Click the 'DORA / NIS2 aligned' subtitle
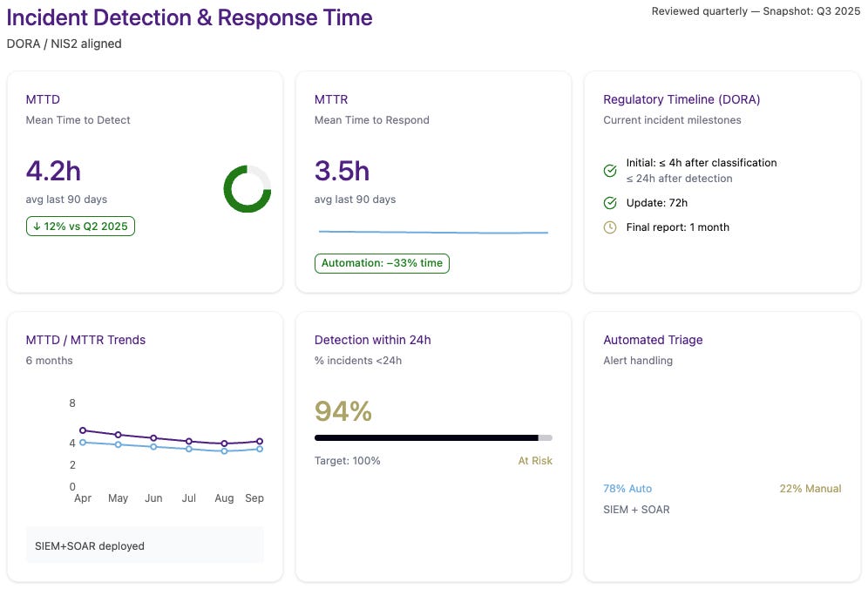The height and width of the screenshot is (589, 868). tap(64, 44)
